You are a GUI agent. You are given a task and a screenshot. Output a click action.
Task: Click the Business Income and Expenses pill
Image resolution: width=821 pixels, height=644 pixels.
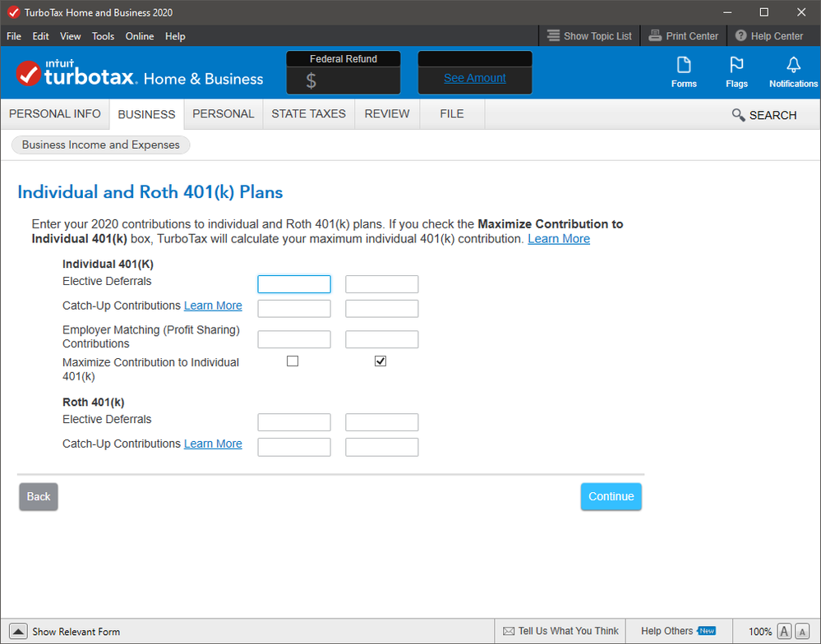click(x=100, y=145)
